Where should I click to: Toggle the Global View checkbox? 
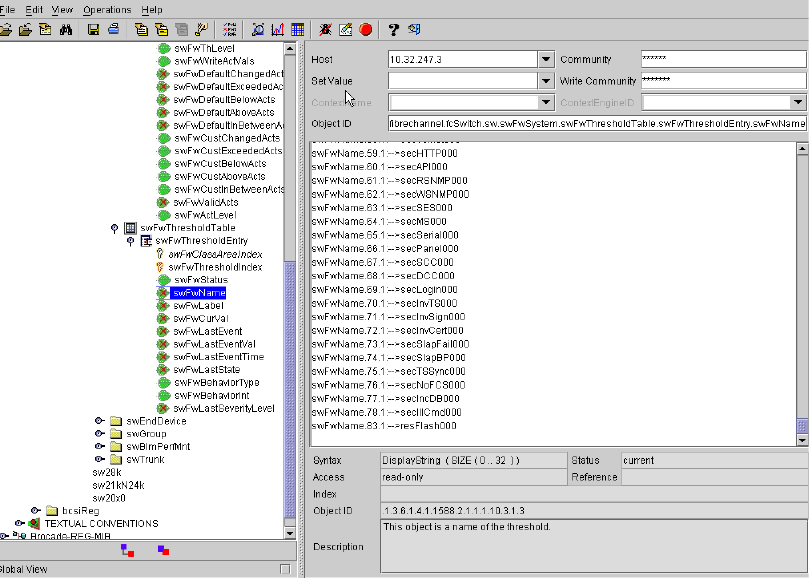pos(284,569)
